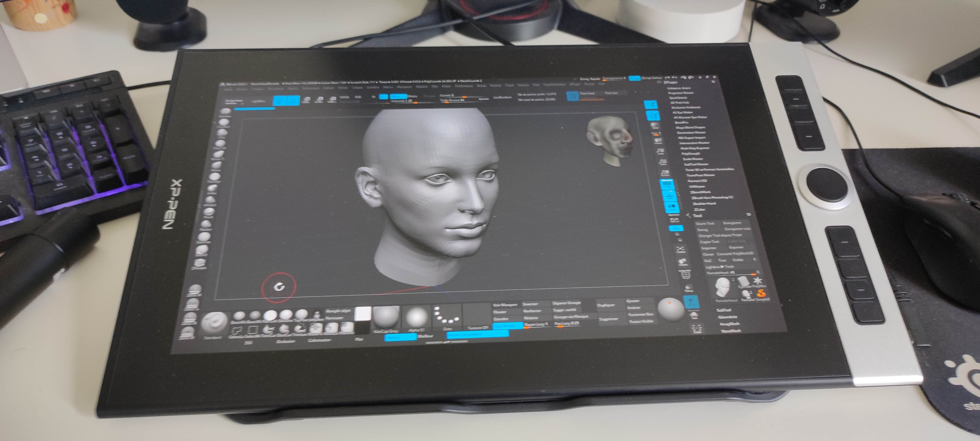The image size is (980, 441).
Task: Click the Frame view icon in right shelf
Action: [x=681, y=248]
